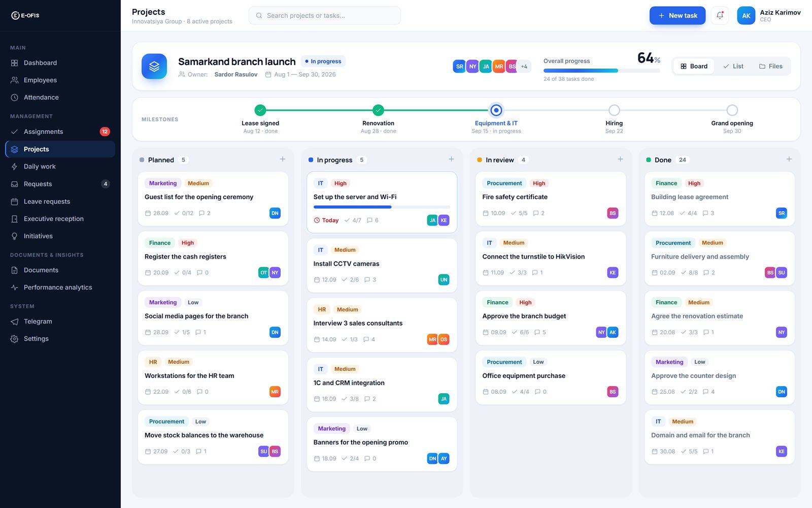The height and width of the screenshot is (508, 812).
Task: Open Fire safety certificate card
Action: click(551, 199)
